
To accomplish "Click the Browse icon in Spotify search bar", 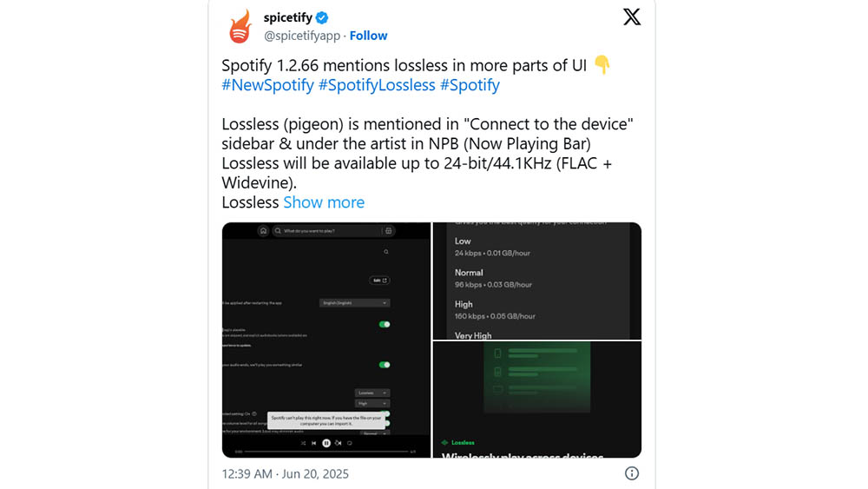I will (389, 230).
